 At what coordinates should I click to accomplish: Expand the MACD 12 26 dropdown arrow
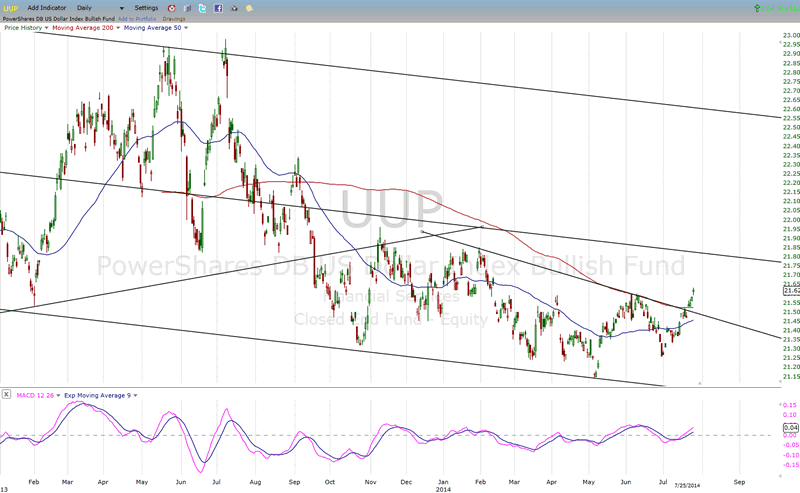[58, 396]
